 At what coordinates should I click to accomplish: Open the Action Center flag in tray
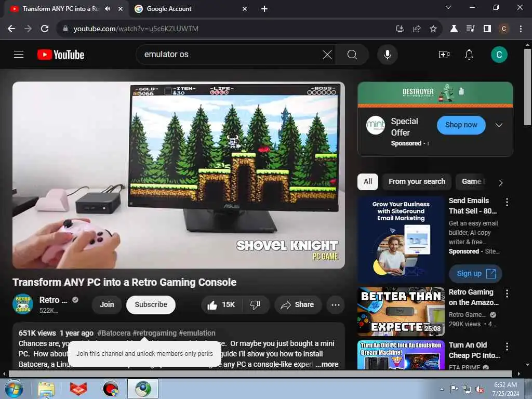coord(454,389)
